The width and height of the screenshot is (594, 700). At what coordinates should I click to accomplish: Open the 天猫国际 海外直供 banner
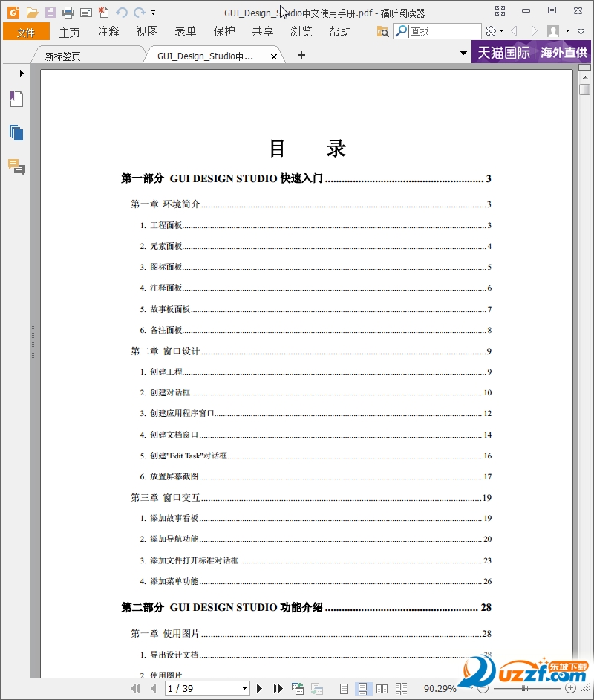(531, 53)
